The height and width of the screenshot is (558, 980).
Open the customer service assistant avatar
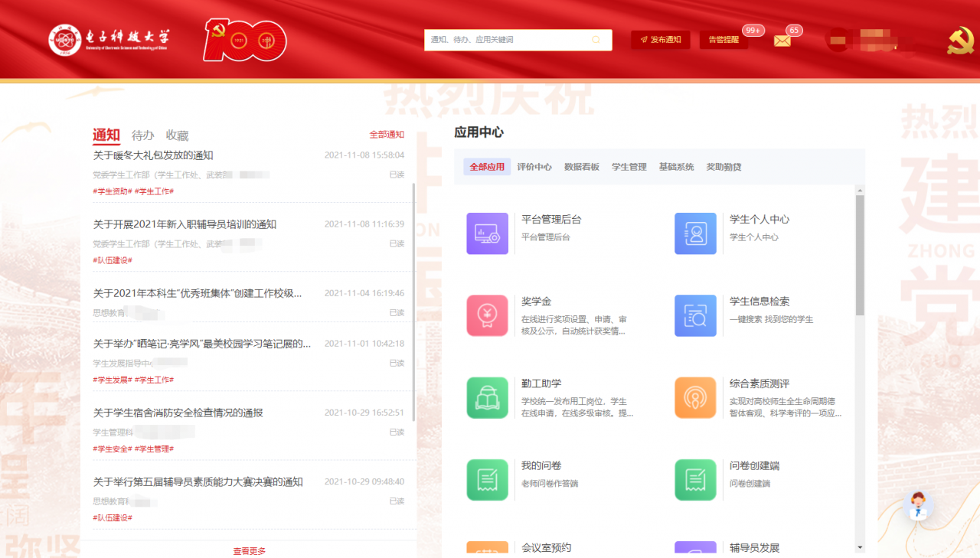click(918, 506)
